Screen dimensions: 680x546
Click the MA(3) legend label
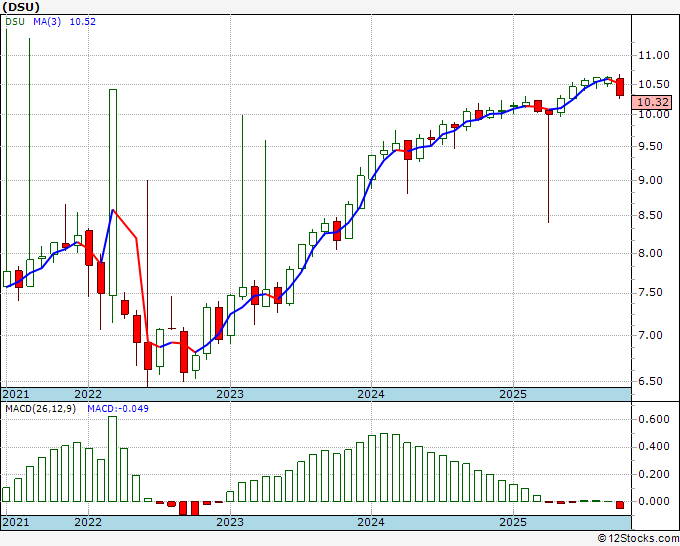click(x=47, y=22)
